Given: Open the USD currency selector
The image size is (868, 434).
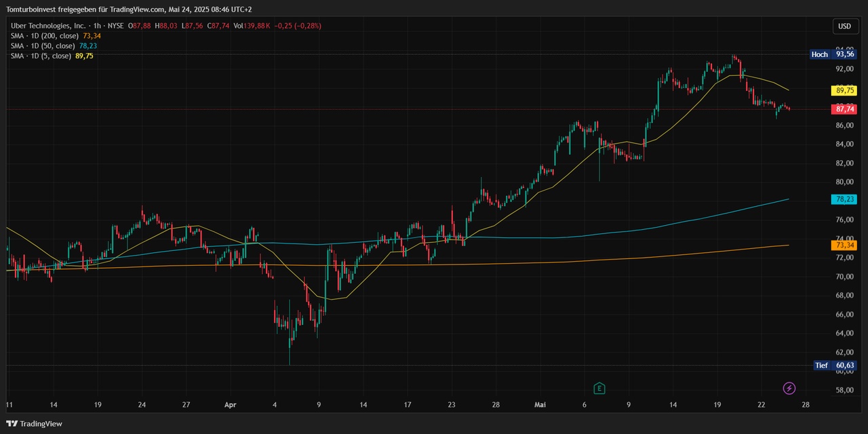Looking at the screenshot, I should coord(844,26).
